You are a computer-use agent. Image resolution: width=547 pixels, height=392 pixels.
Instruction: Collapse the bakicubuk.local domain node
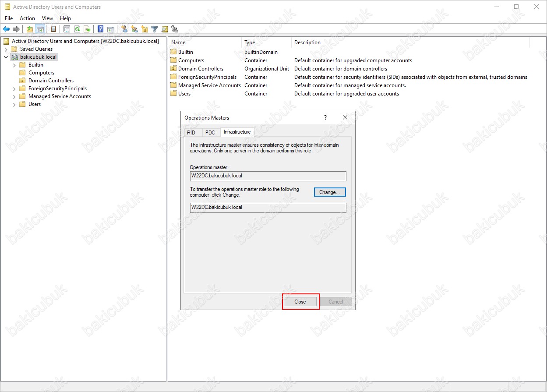tap(6, 57)
